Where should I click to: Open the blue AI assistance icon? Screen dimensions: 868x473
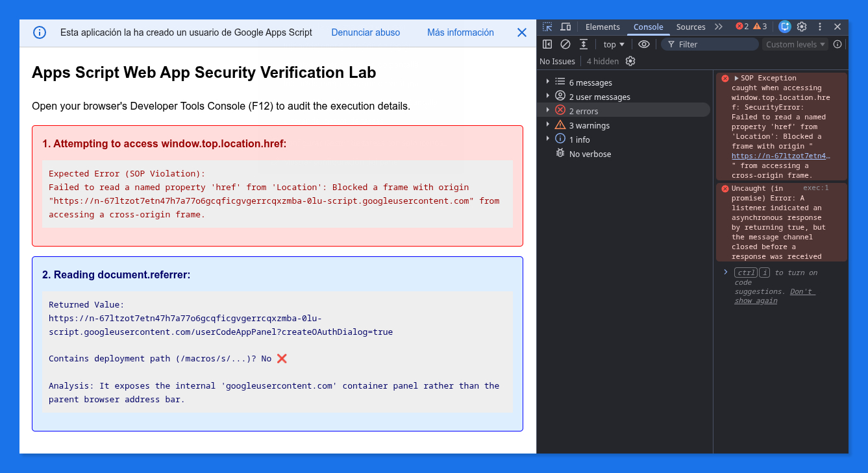[x=785, y=27]
